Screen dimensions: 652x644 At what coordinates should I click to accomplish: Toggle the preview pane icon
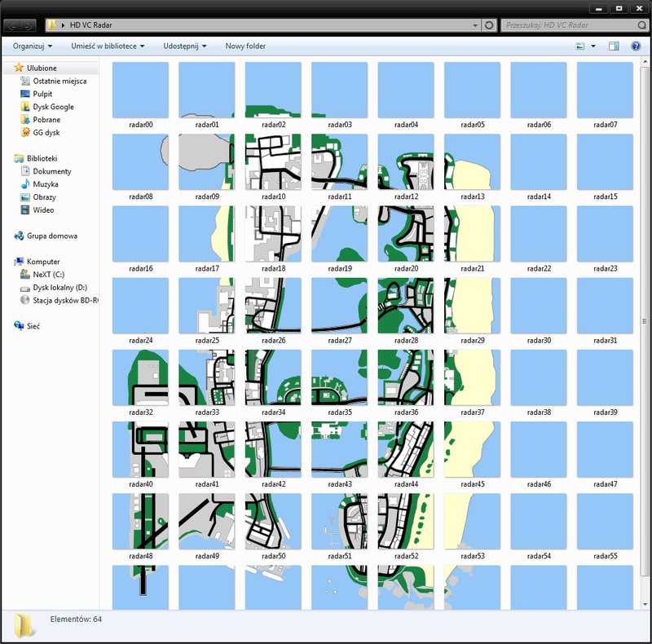614,46
